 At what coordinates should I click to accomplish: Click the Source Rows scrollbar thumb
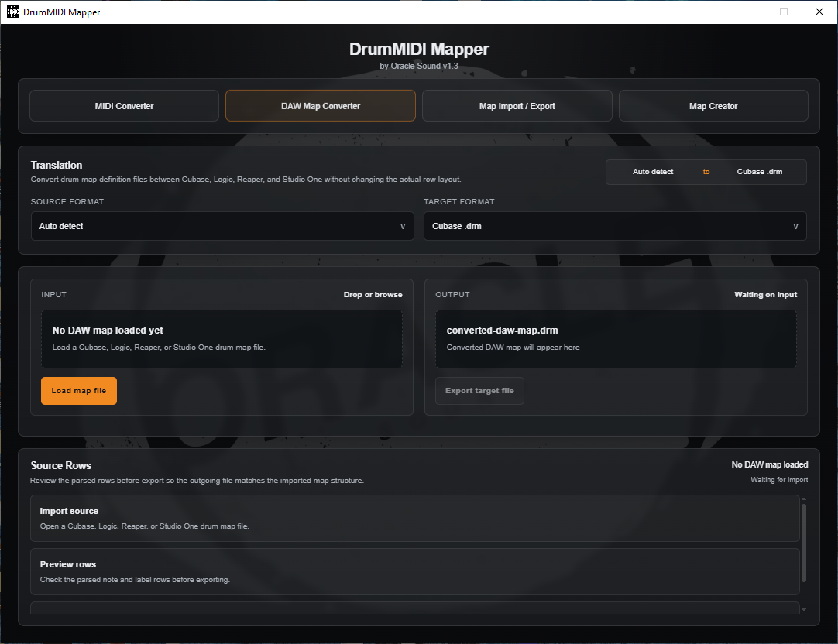coord(803,542)
